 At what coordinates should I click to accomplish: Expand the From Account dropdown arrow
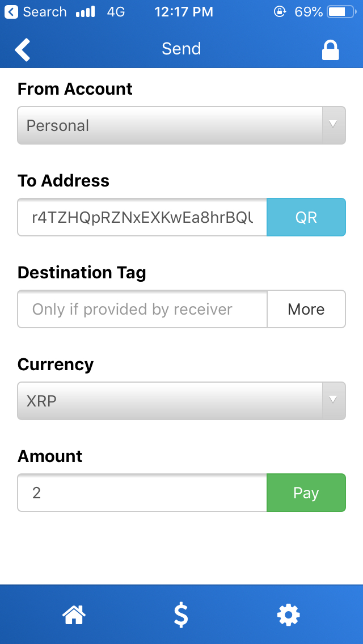click(334, 125)
